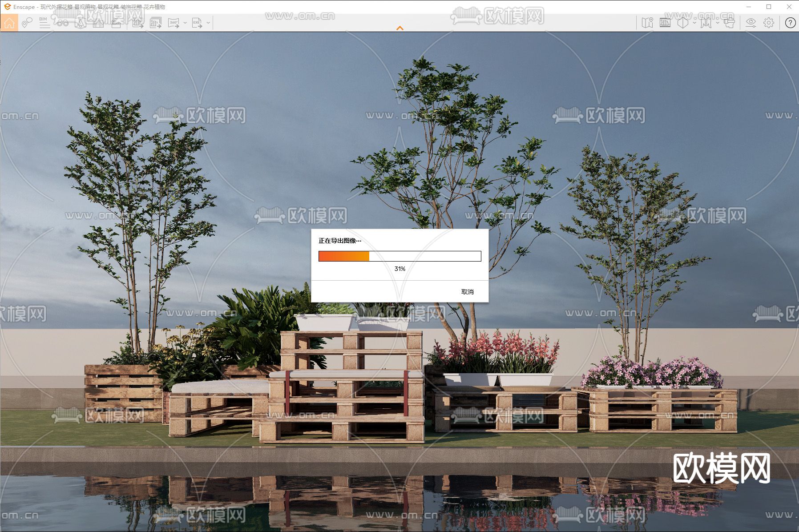Viewport: 799px width, 532px height.
Task: Go to the Home view
Action: [x=9, y=23]
